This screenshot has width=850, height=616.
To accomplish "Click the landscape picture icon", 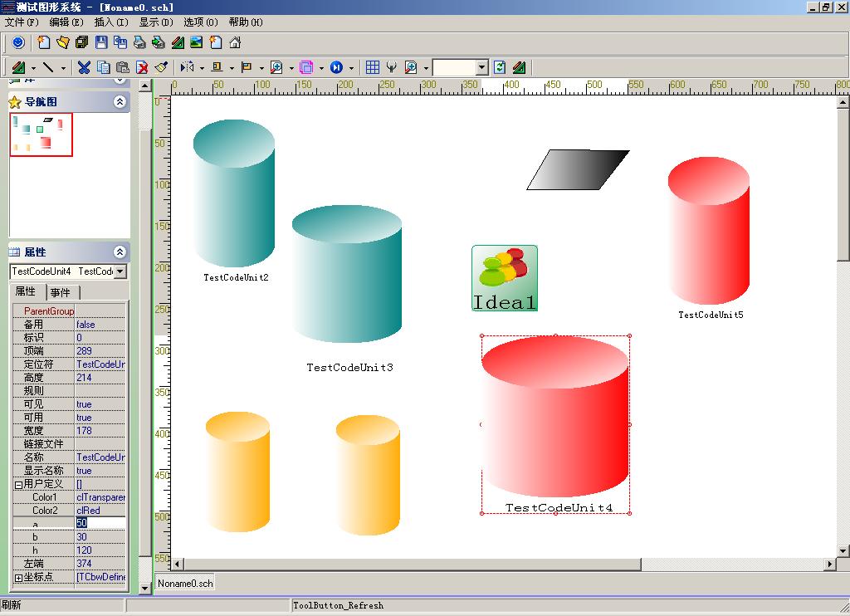I will (196, 42).
